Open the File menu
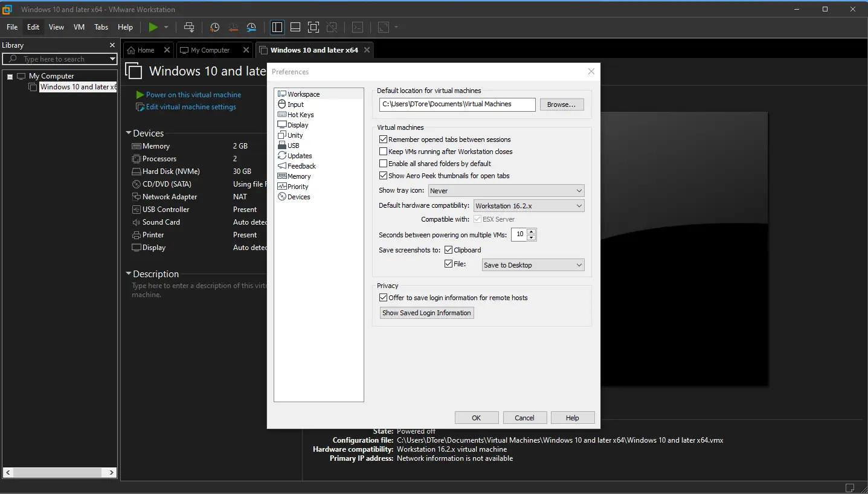 point(12,27)
